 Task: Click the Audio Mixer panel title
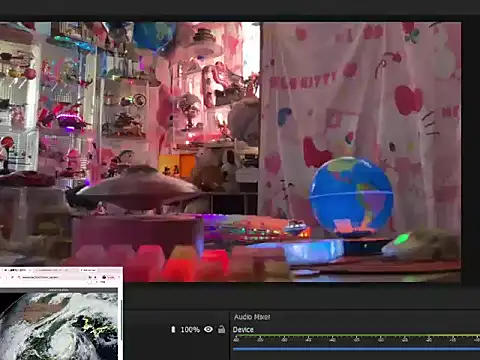point(252,317)
